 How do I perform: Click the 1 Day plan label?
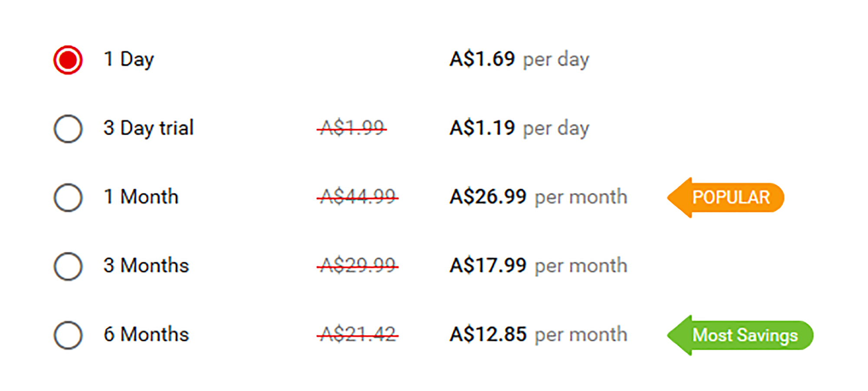click(x=129, y=59)
